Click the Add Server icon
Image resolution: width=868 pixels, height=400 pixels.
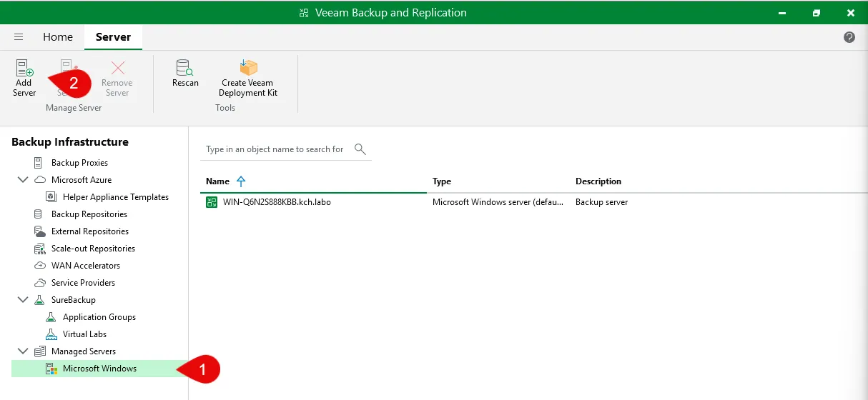coord(24,69)
